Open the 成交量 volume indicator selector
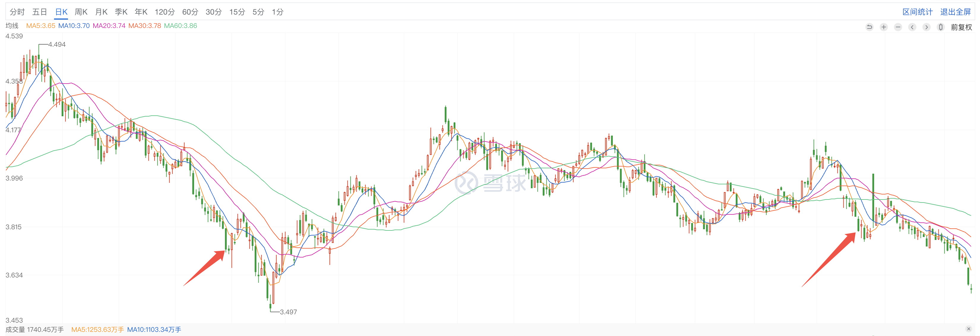This screenshot has width=980, height=336. [x=15, y=329]
